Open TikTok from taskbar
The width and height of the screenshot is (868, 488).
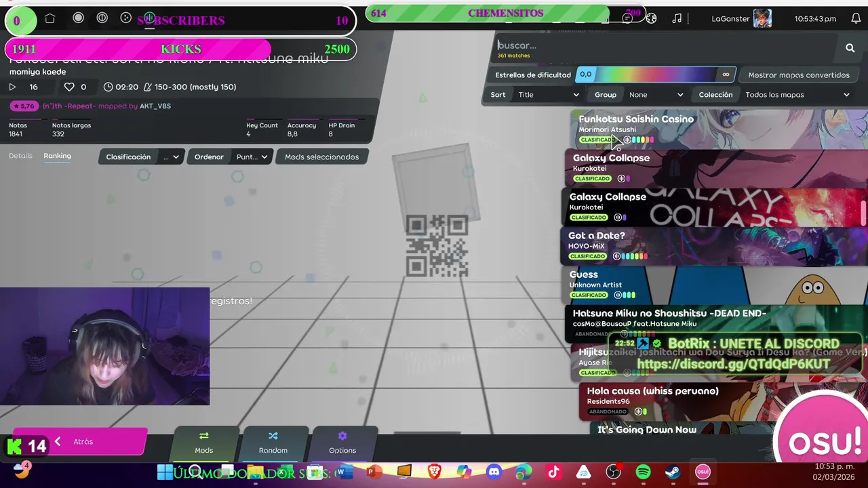pyautogui.click(x=553, y=472)
